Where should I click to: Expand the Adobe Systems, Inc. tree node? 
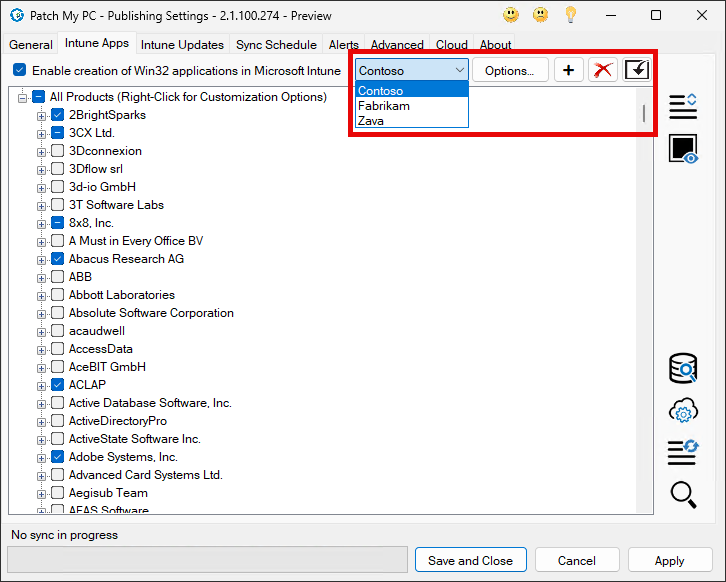click(41, 458)
